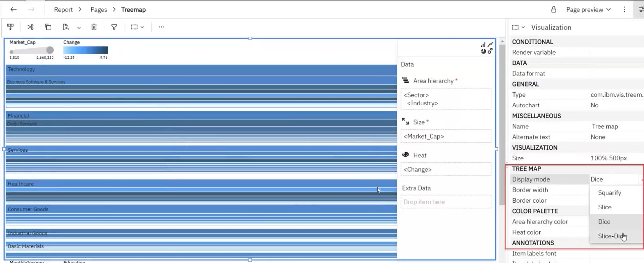Delete the selection with the trash icon
The width and height of the screenshot is (644, 263).
click(x=94, y=27)
